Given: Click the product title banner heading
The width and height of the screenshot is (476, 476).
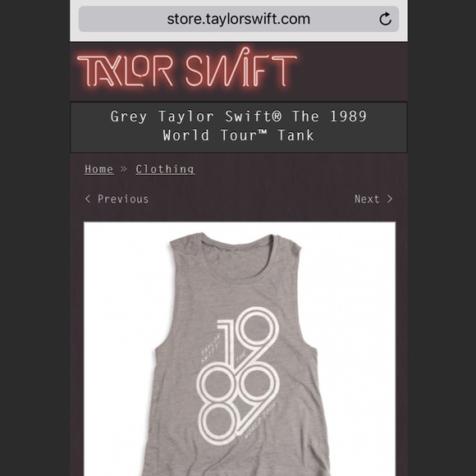Looking at the screenshot, I should (x=239, y=126).
